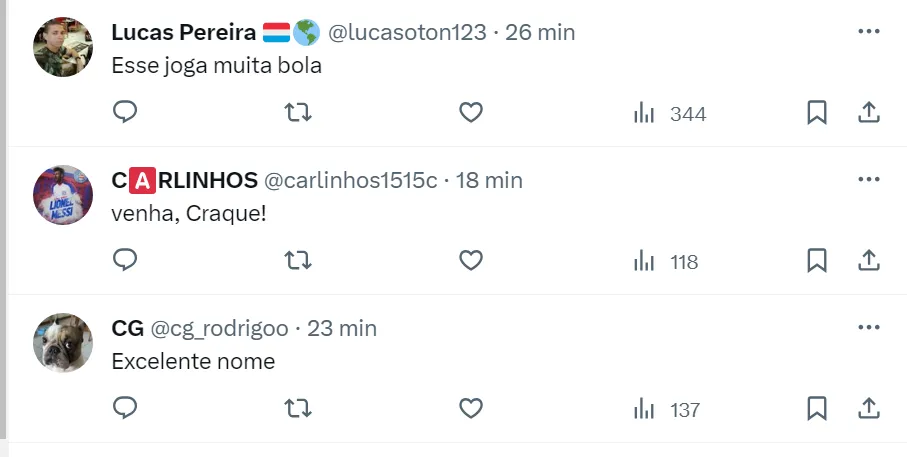Screen dimensions: 907x457
Task: Open Lucas Pereira's profile avatar
Action: tap(63, 46)
